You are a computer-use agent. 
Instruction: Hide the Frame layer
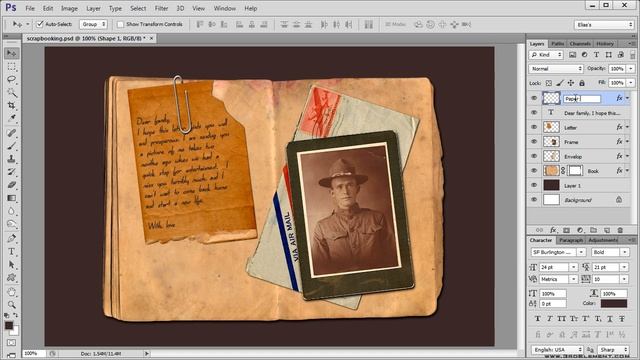[x=534, y=142]
